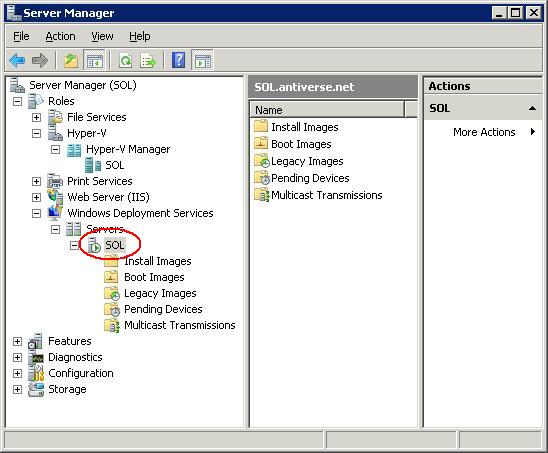548x453 pixels.
Task: Click the blue Help question mark icon
Action: coord(179,60)
